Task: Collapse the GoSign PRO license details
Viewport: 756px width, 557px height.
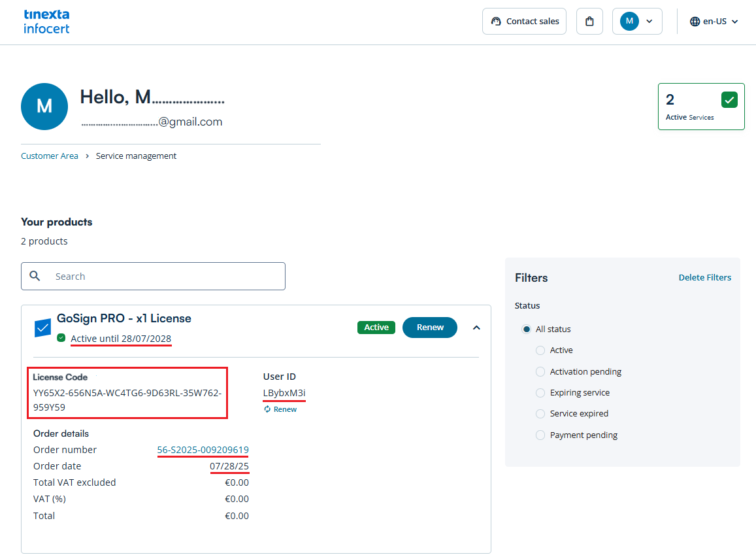Action: 476,328
